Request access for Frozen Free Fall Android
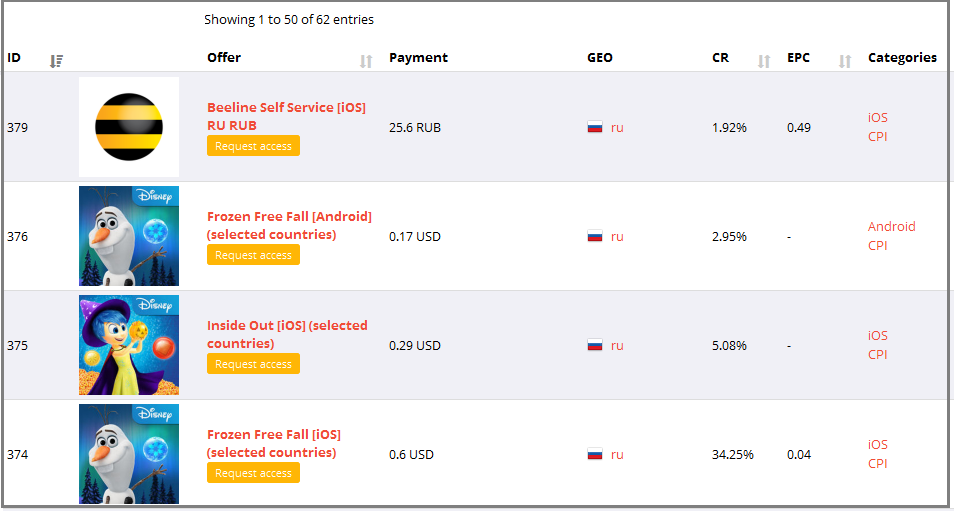The width and height of the screenshot is (954, 511). tap(253, 255)
